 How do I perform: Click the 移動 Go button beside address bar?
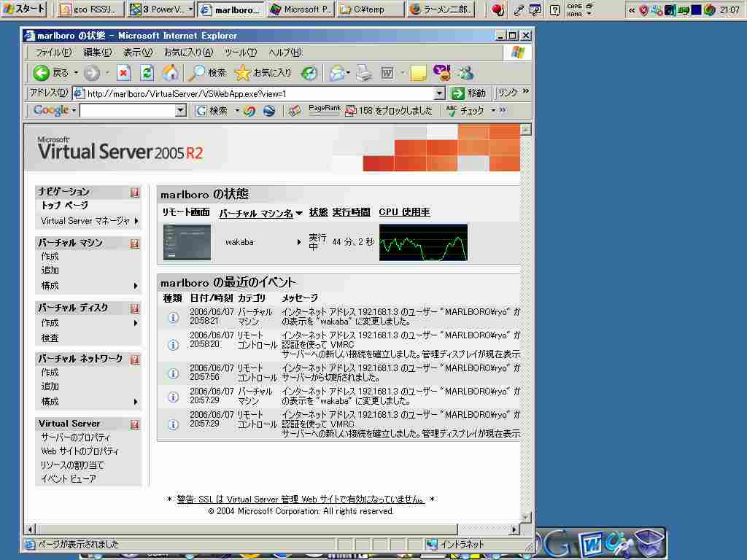[x=468, y=93]
